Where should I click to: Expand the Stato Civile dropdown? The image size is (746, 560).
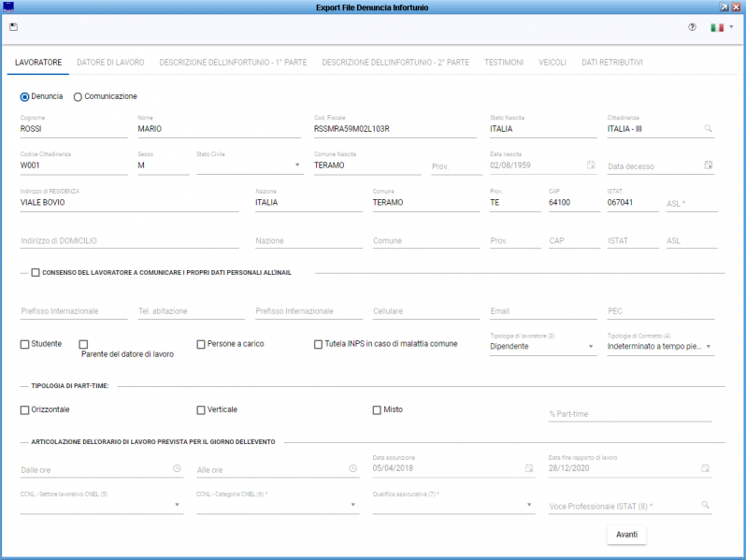tap(297, 165)
